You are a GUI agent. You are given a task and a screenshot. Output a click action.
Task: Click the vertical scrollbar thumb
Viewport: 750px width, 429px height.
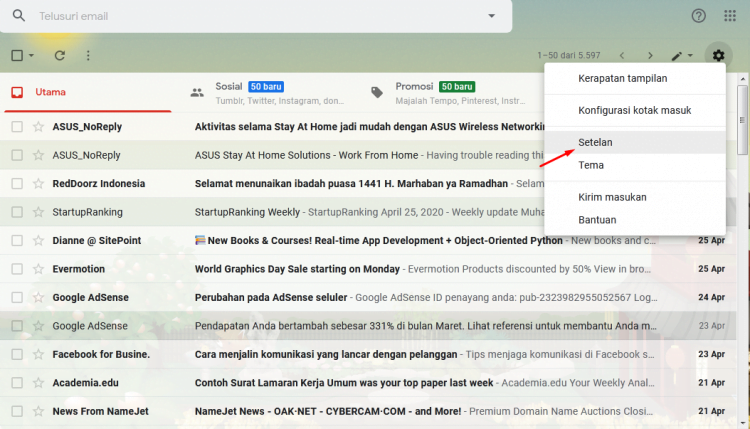pyautogui.click(x=742, y=120)
